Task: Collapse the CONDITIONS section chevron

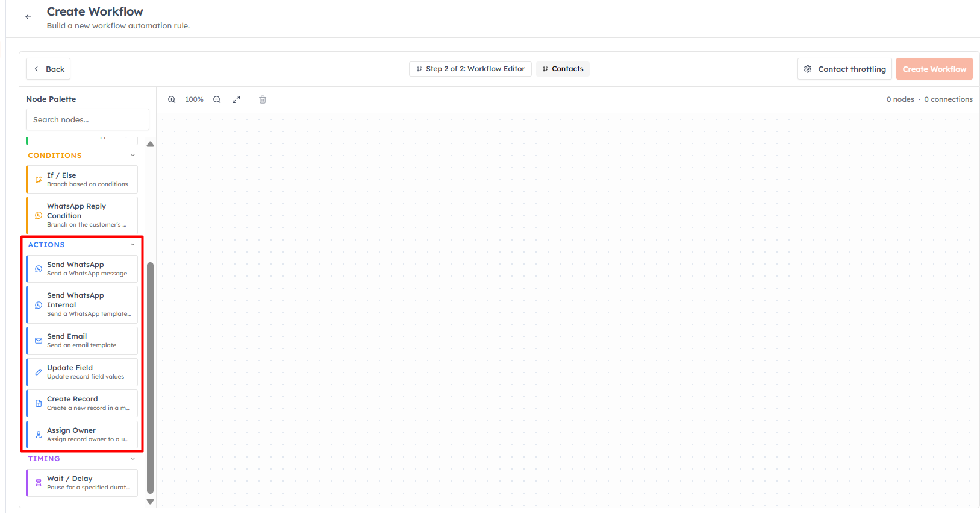Action: 133,155
